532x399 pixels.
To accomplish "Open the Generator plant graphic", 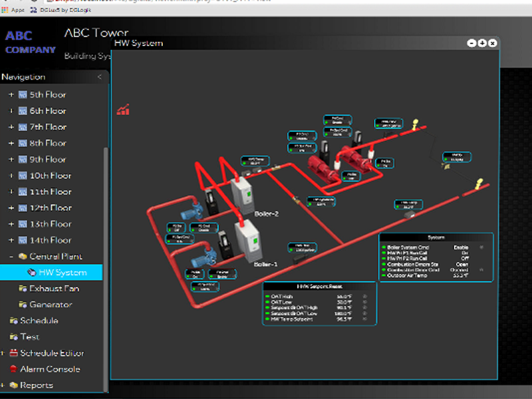I will coord(24,305).
